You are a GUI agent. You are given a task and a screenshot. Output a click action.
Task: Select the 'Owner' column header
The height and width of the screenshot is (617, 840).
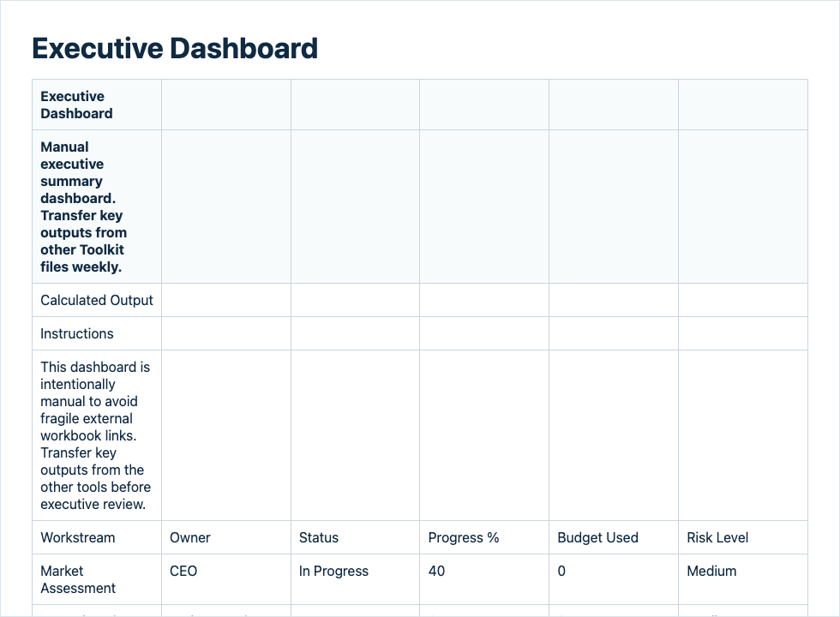pyautogui.click(x=226, y=537)
